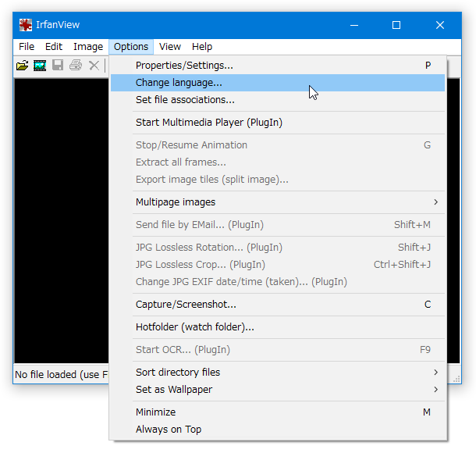Image resolution: width=476 pixels, height=453 pixels.
Task: Close the IrfanView window
Action: click(440, 25)
